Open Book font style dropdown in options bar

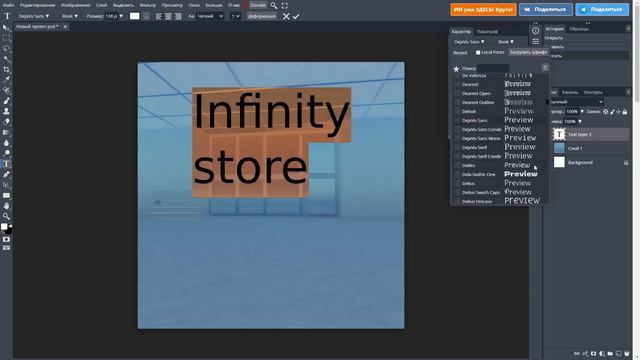click(70, 16)
